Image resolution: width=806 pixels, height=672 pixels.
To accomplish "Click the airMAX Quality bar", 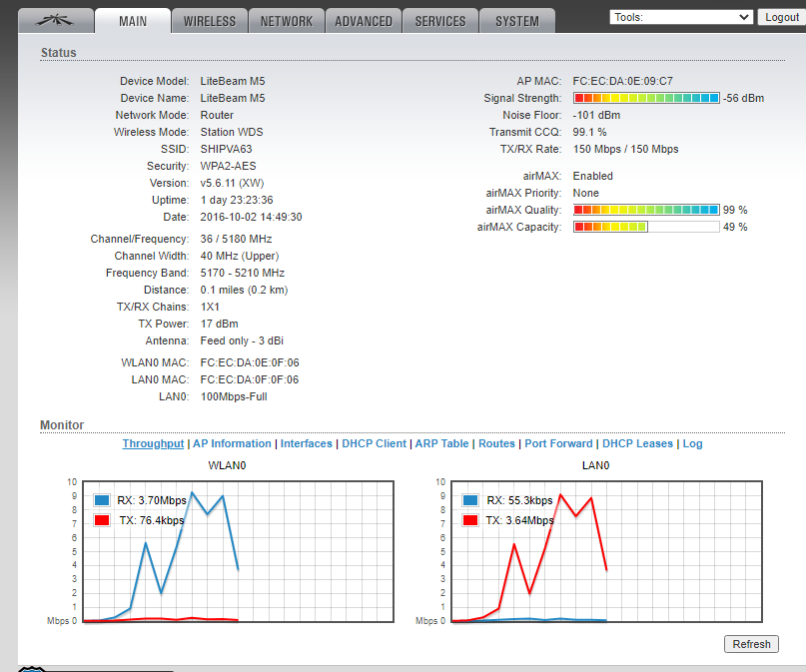I will click(646, 210).
